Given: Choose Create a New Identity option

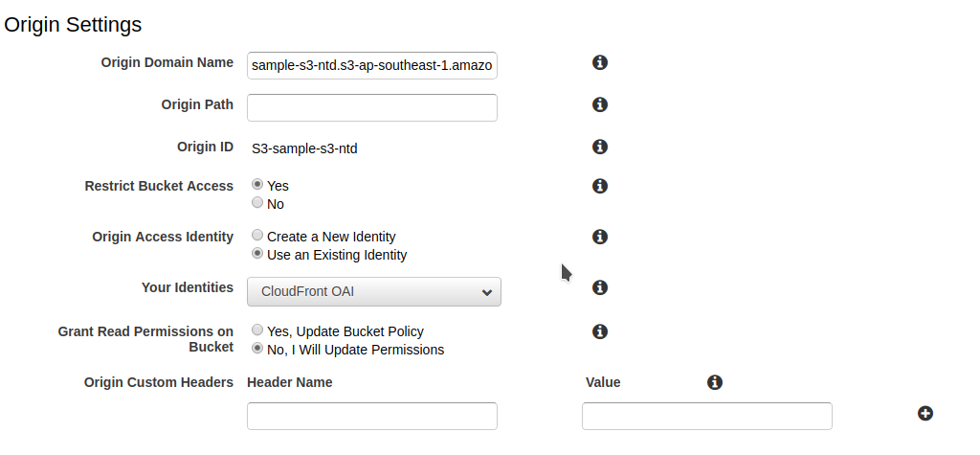Looking at the screenshot, I should [257, 236].
